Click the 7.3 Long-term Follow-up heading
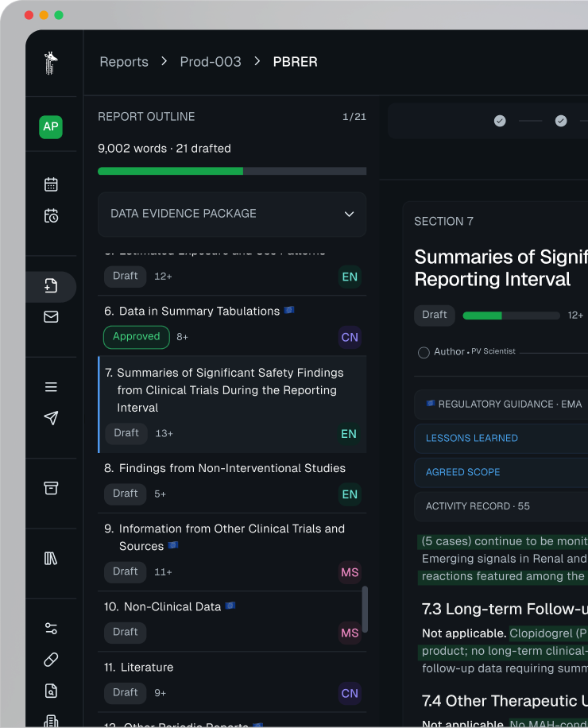 pyautogui.click(x=505, y=609)
